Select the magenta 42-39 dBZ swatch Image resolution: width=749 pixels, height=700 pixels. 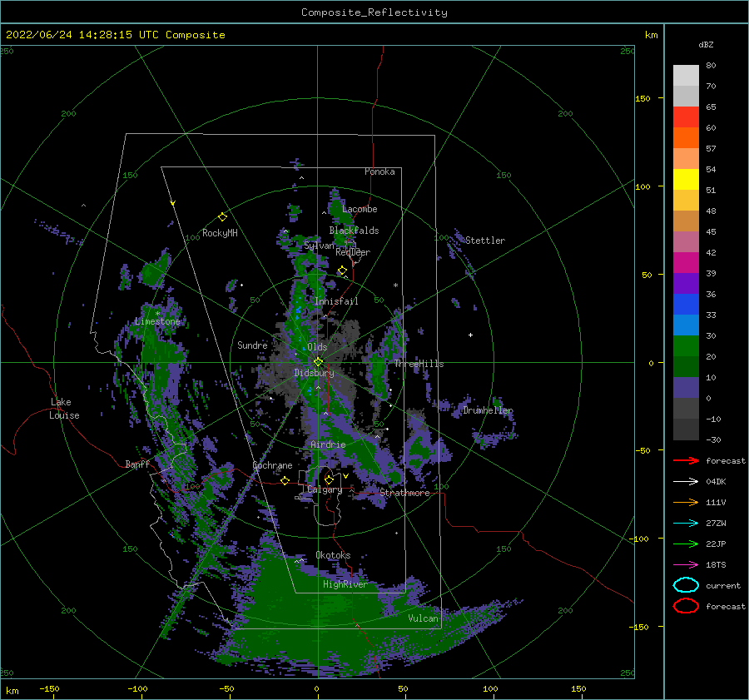coord(686,263)
